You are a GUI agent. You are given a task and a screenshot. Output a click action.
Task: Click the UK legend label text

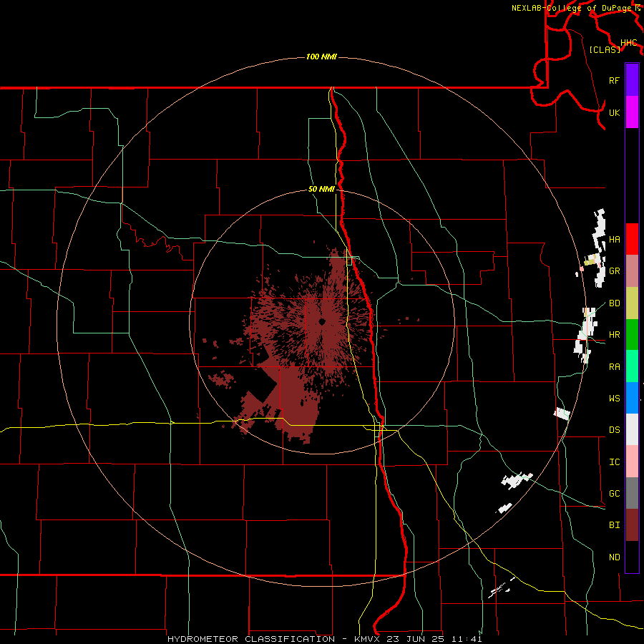(614, 112)
